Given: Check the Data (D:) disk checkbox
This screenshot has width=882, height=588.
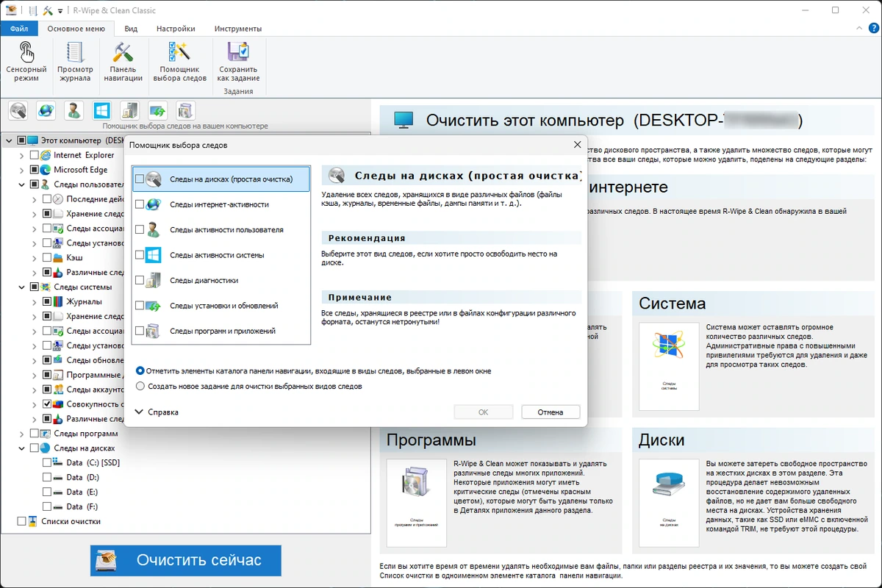Looking at the screenshot, I should click(x=47, y=478).
